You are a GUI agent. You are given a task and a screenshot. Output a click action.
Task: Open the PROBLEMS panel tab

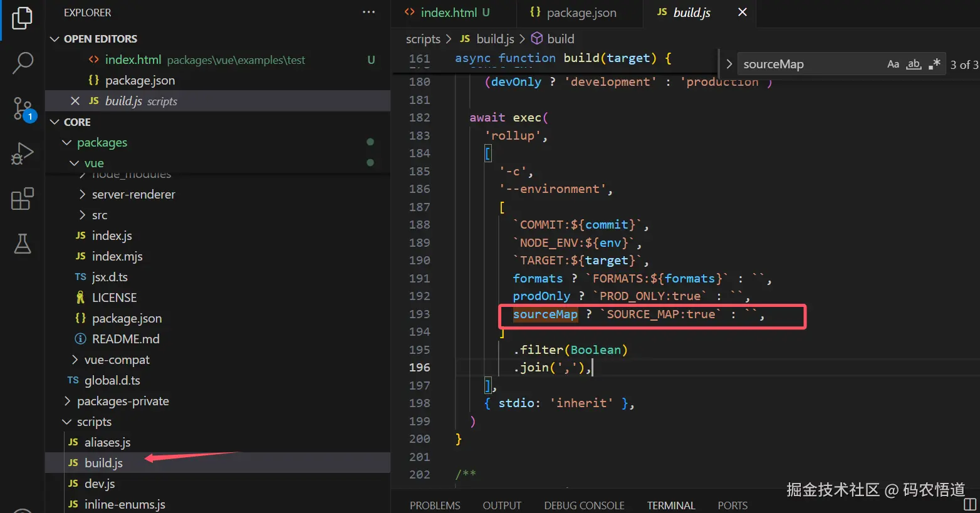point(435,505)
